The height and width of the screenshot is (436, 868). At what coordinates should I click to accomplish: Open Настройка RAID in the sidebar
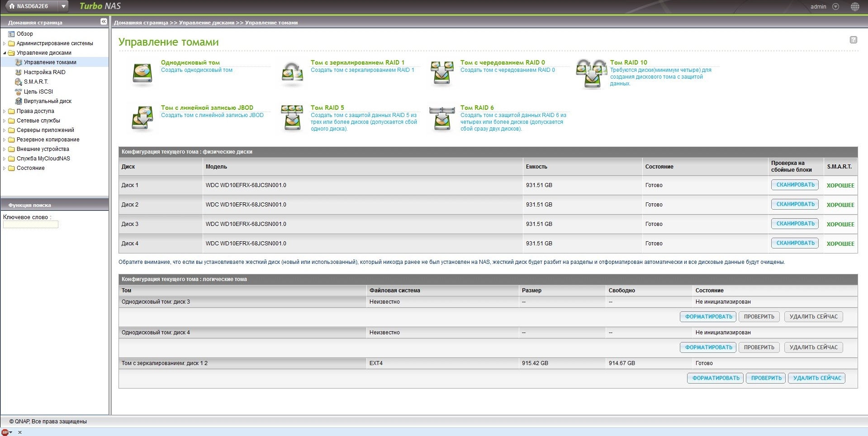(44, 72)
